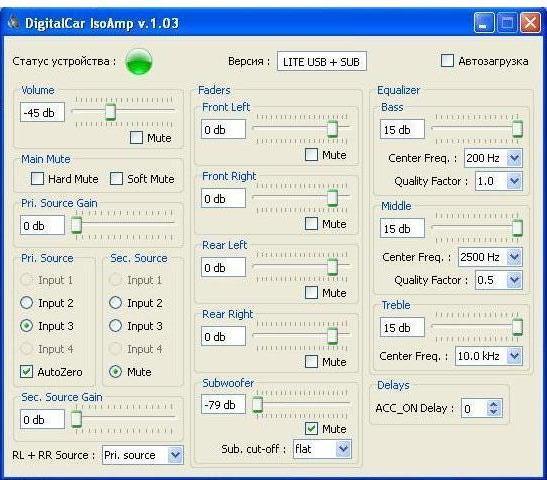
Task: Open the Sub. cut-off dropdown
Action: click(x=343, y=449)
